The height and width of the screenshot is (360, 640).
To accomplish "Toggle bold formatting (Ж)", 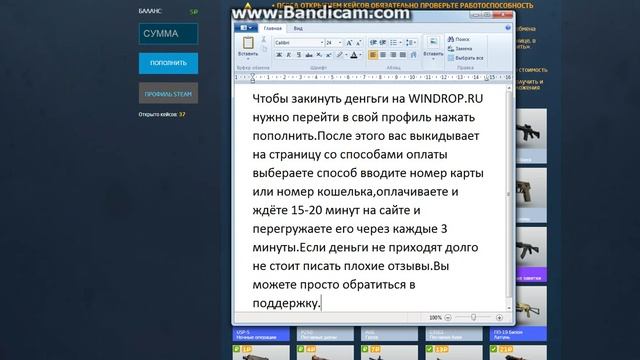I will (x=279, y=55).
